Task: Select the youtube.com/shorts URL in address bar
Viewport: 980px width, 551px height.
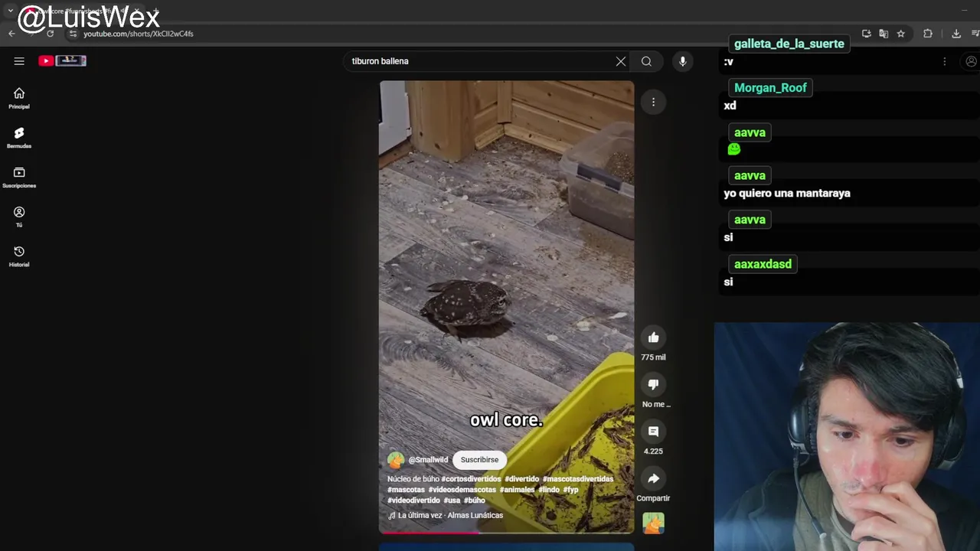Action: [138, 34]
